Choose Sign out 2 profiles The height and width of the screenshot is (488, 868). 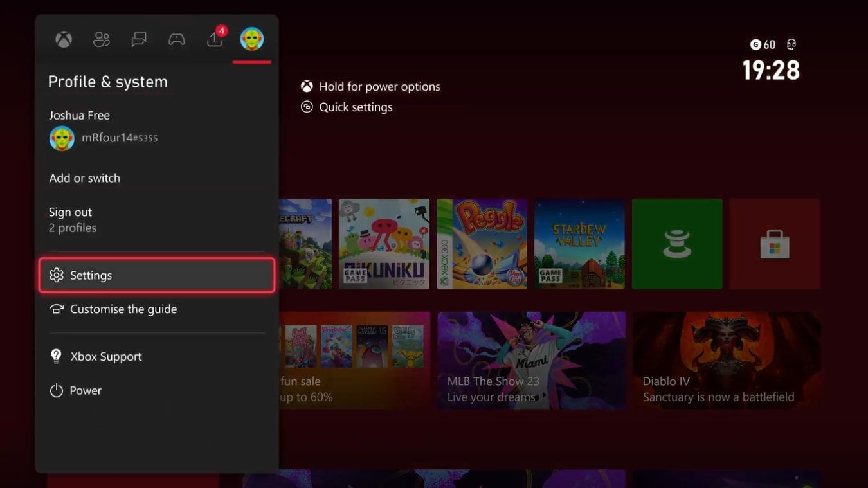(157, 220)
